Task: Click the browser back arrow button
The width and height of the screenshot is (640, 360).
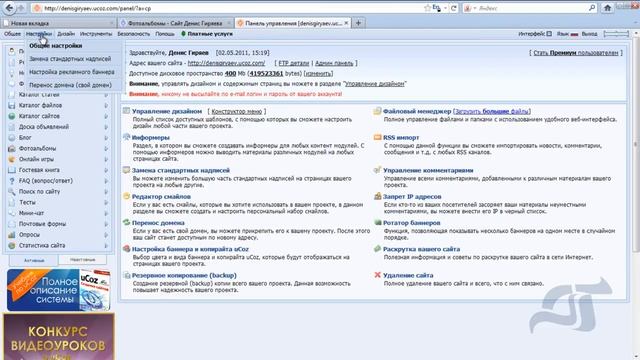Action: (x=9, y=7)
